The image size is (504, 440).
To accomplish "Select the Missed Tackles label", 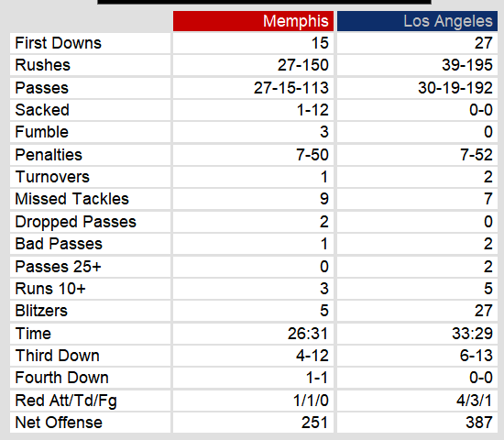I will (x=72, y=199).
